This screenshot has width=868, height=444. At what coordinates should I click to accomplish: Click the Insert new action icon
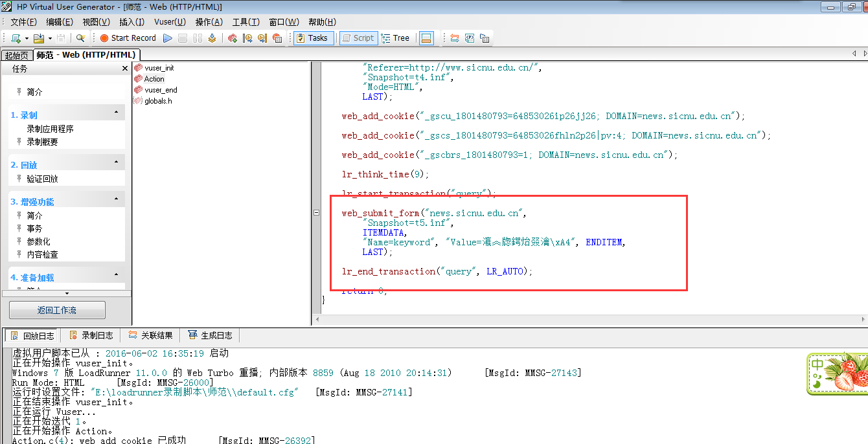pyautogui.click(x=233, y=38)
